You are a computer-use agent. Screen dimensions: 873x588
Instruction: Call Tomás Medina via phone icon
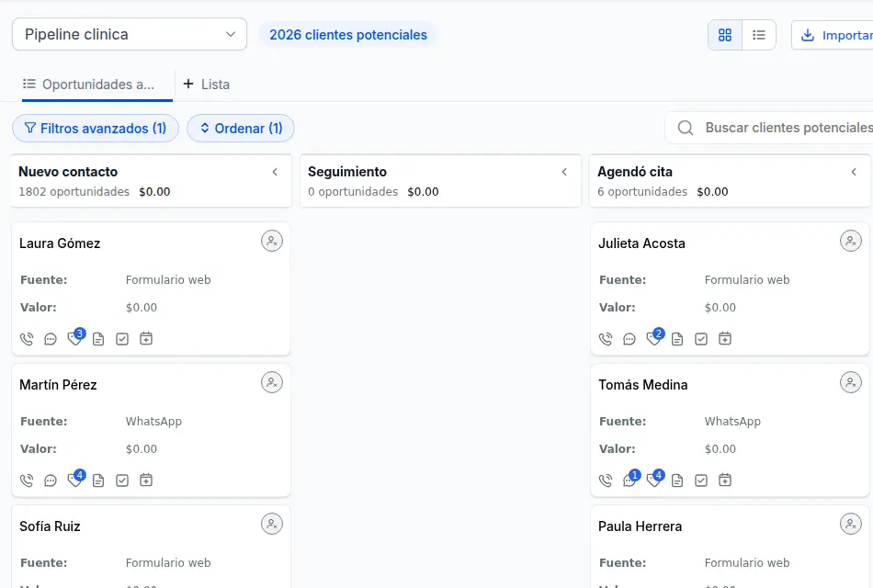pos(606,481)
